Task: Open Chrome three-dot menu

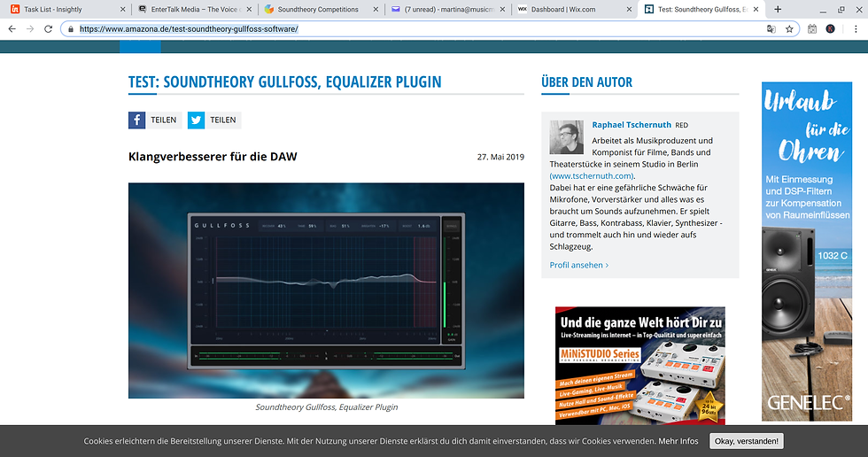Action: (x=856, y=28)
